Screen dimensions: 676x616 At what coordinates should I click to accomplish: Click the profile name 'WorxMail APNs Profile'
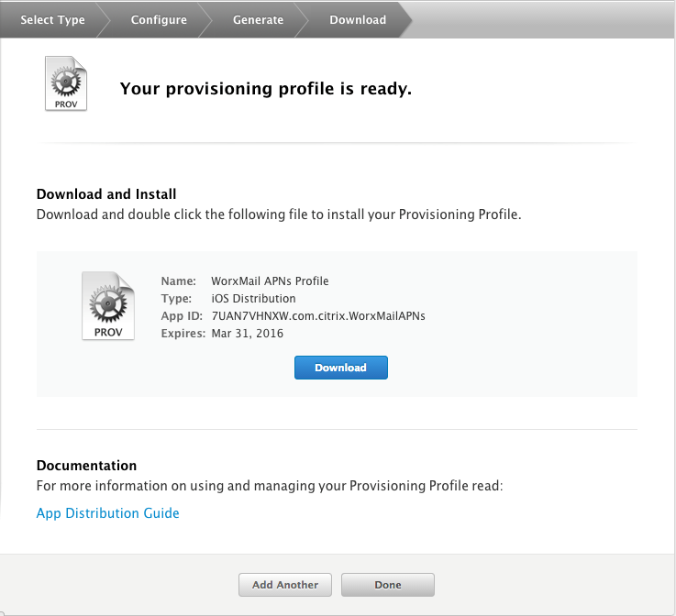coord(270,281)
